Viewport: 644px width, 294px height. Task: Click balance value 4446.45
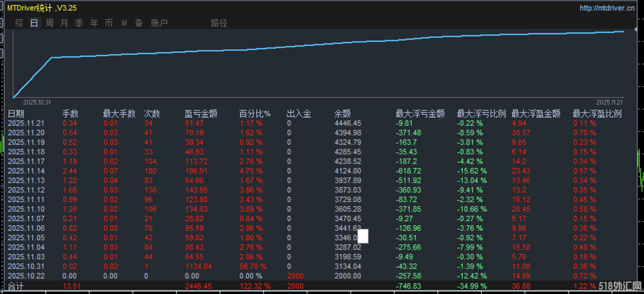(348, 123)
